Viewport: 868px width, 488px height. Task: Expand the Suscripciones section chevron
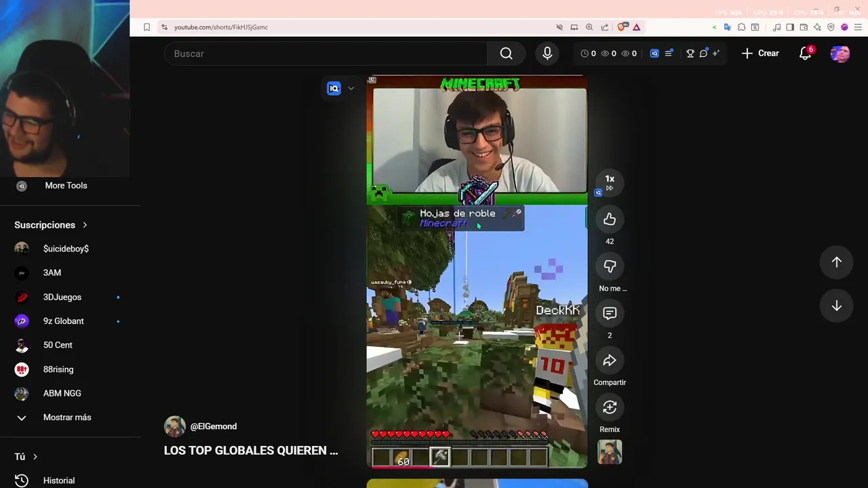pos(85,225)
